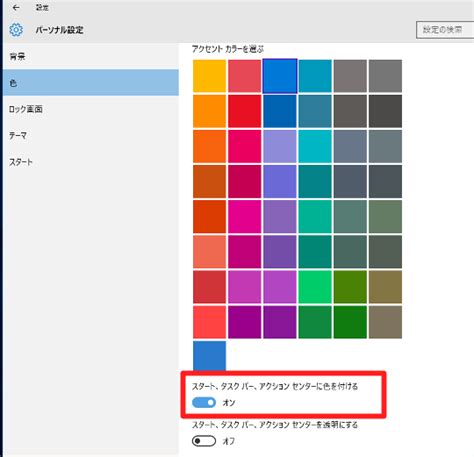Open the ロック画面 settings page
This screenshot has width=474, height=457.
(x=91, y=109)
